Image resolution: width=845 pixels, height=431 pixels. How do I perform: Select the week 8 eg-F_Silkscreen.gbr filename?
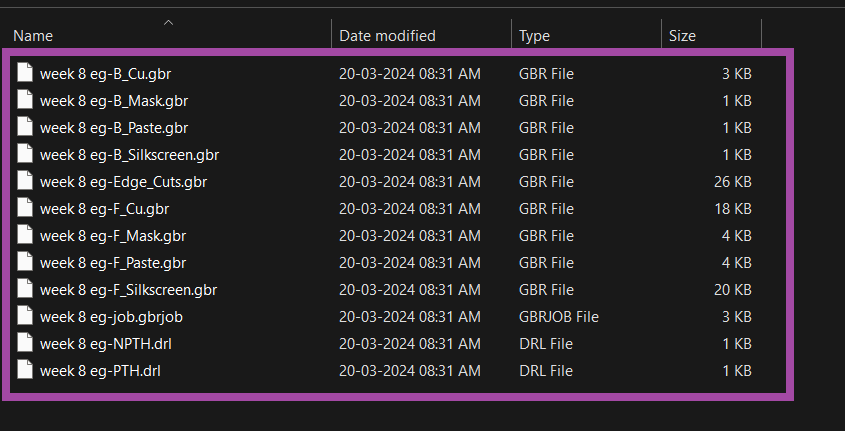[x=128, y=289]
